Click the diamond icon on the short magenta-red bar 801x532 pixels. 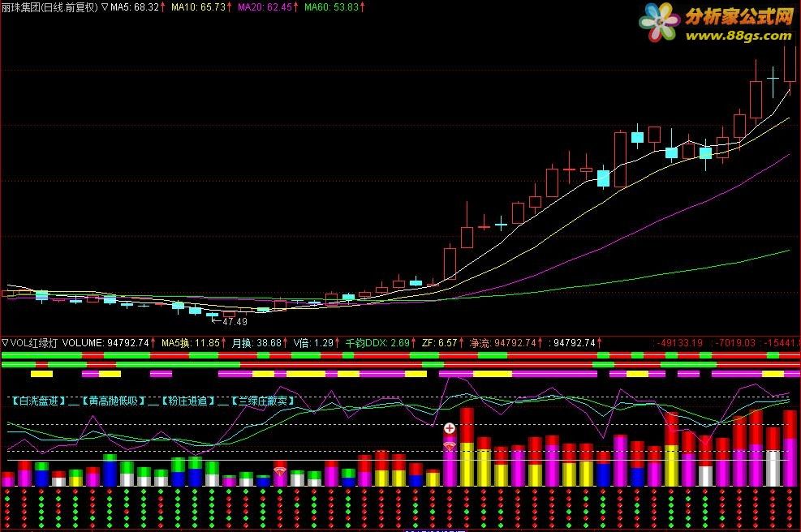tap(279, 470)
